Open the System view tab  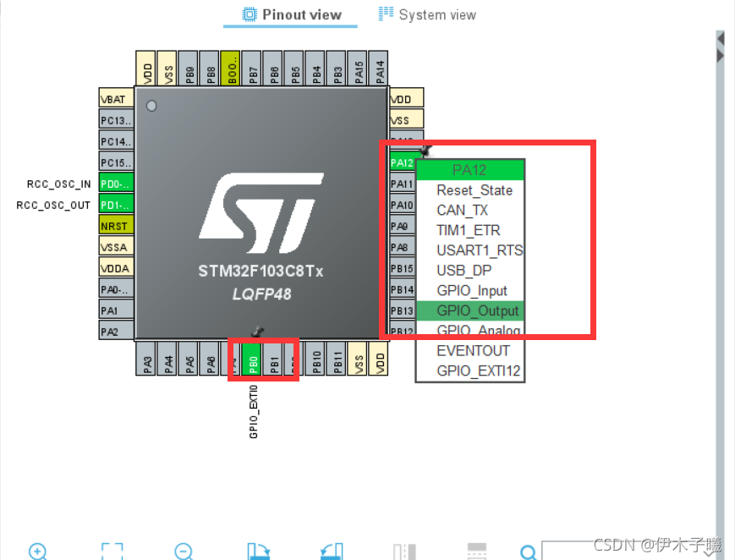pos(427,15)
